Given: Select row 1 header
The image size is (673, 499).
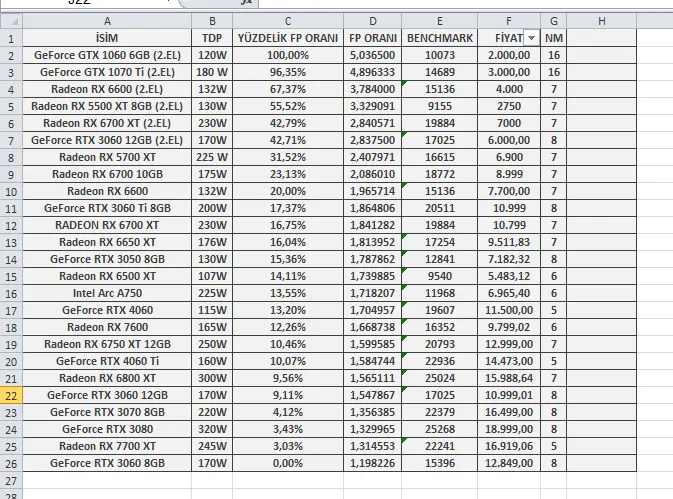Looking at the screenshot, I should click(11, 38).
